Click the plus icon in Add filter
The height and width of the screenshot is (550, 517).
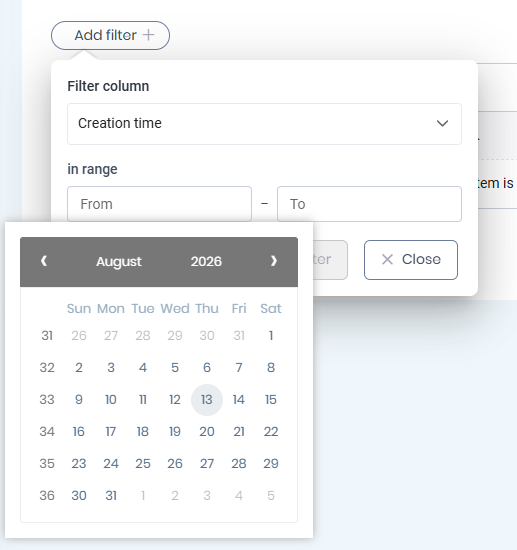(x=148, y=35)
